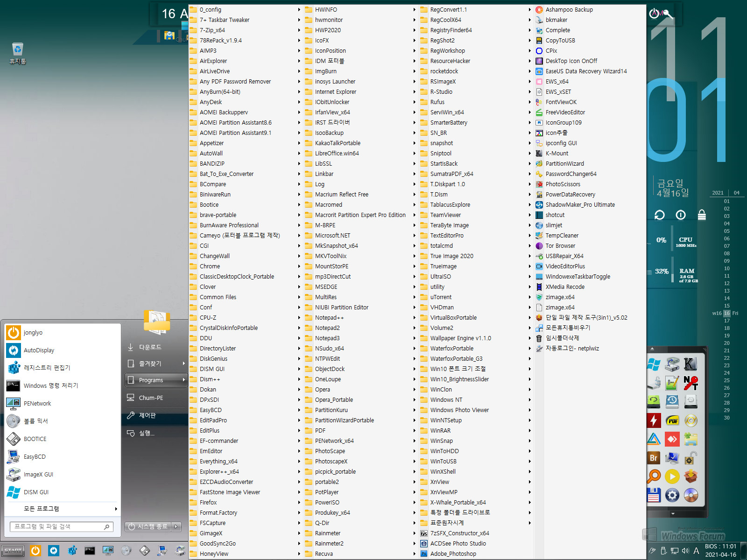747x560 pixels.
Task: Open the Recycle Bin on desktop
Action: tap(18, 53)
